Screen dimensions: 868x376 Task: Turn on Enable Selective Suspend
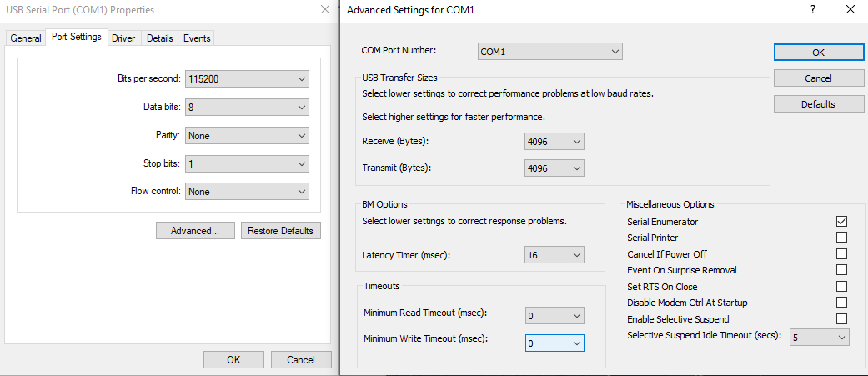(x=841, y=319)
